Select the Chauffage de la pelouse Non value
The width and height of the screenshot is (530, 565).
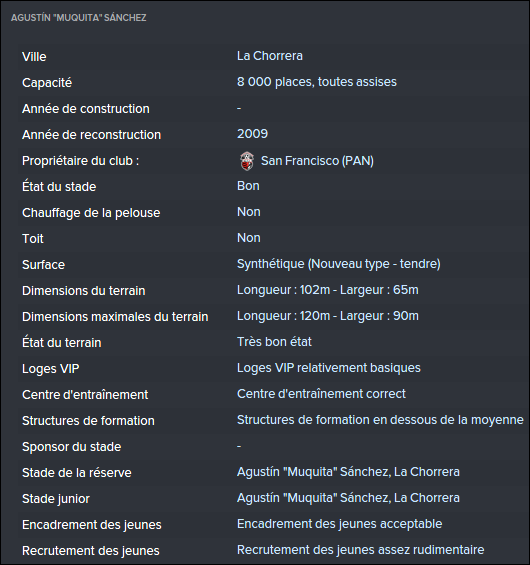249,212
